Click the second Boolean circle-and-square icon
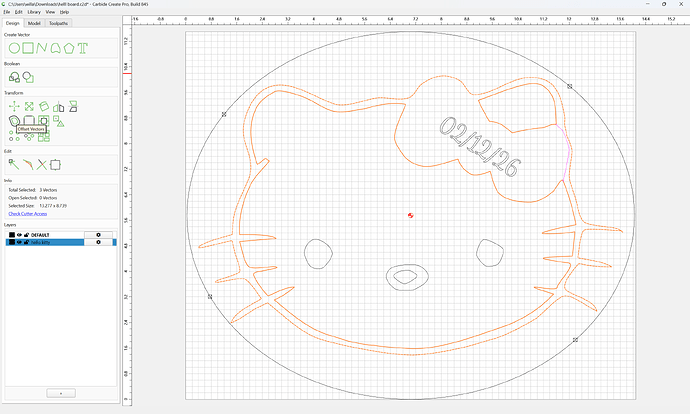Image resolution: width=690 pixels, height=414 pixels. click(x=28, y=77)
